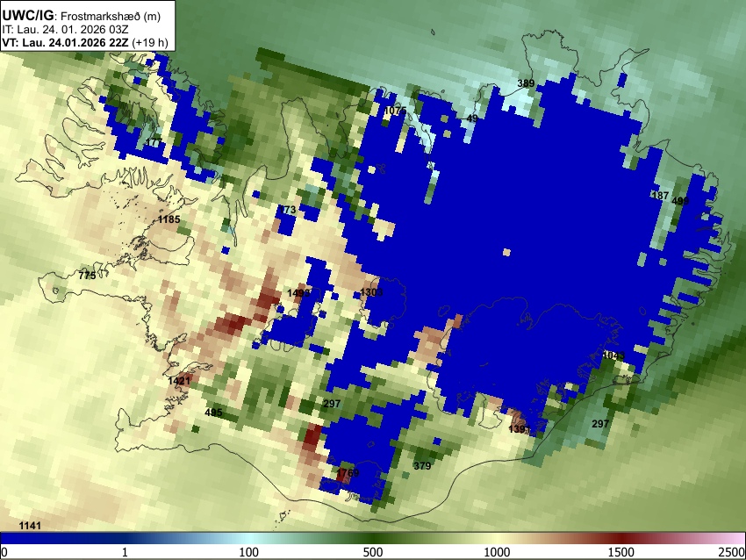Viewport: 746px width, 560px height.
Task: Click the legend tick label 100
Action: [249, 552]
